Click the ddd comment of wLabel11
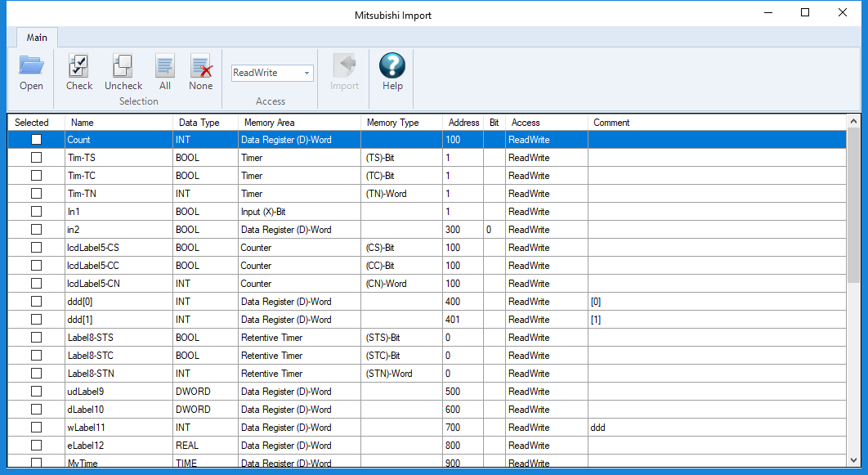This screenshot has width=868, height=475. pyautogui.click(x=717, y=428)
